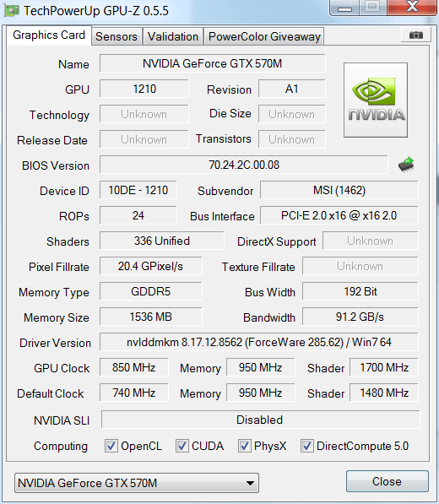
Task: Toggle the PhysX checkbox
Action: click(x=245, y=446)
